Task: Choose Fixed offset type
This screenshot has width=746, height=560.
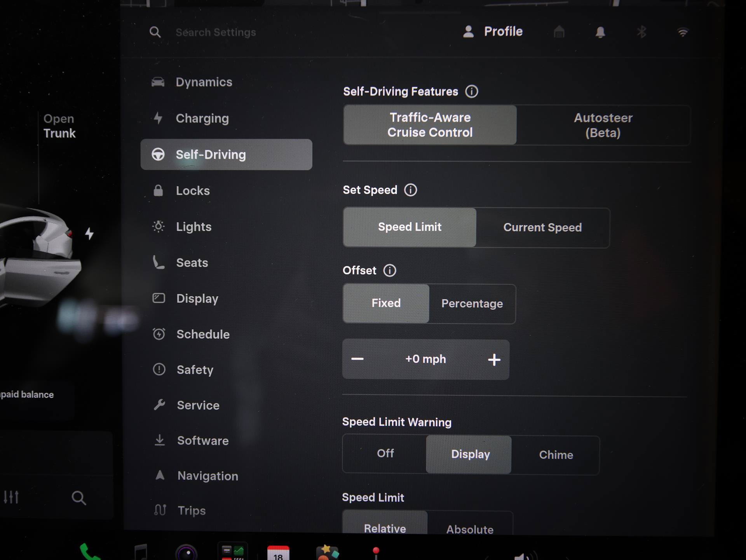Action: click(386, 303)
